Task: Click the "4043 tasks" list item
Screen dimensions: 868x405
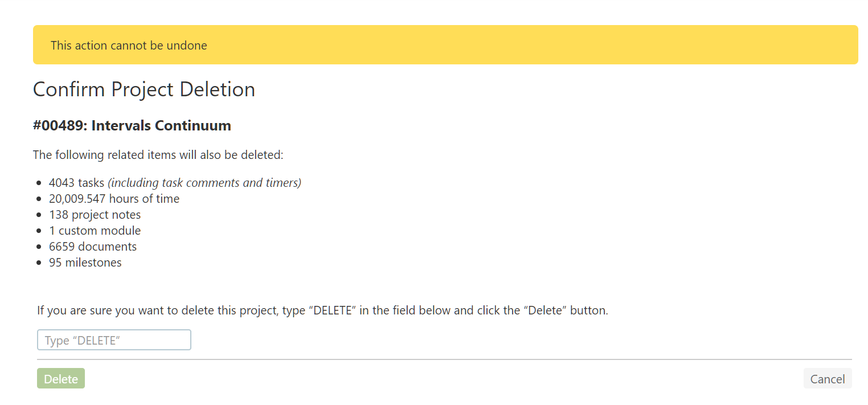Action: (x=76, y=183)
